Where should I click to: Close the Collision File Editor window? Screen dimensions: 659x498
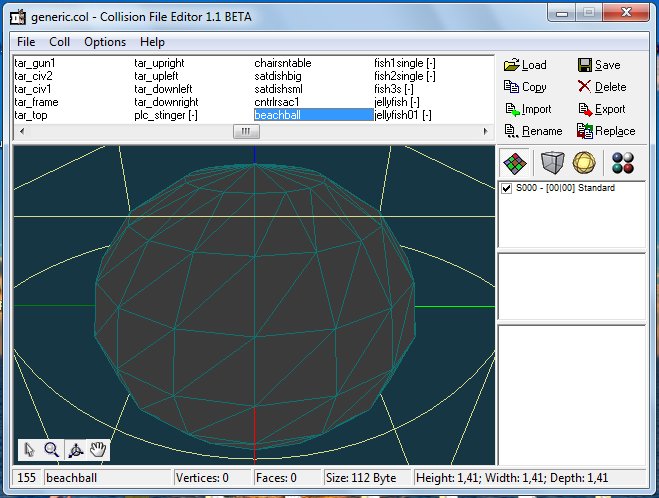(x=626, y=13)
